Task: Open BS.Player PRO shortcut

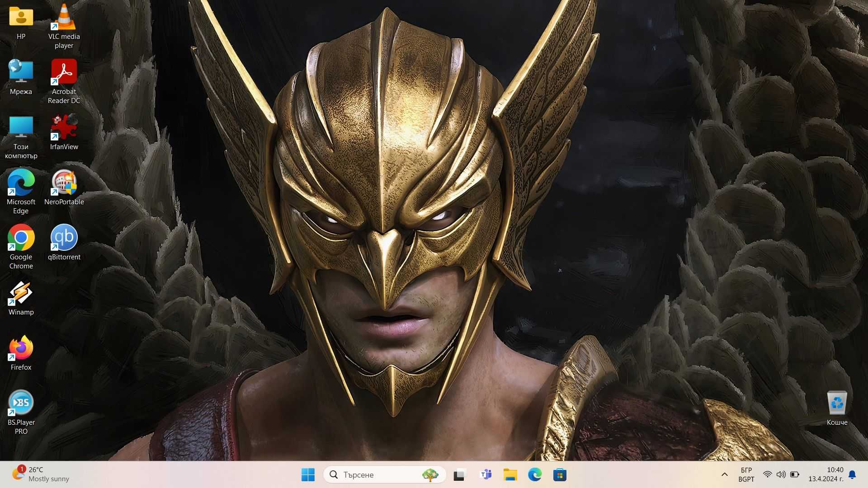Action: [x=21, y=413]
